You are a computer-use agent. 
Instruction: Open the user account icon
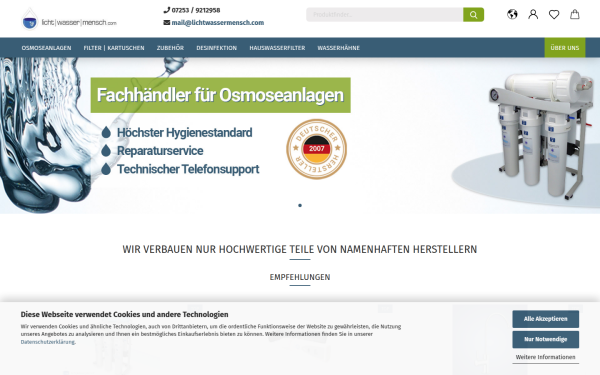pos(533,15)
